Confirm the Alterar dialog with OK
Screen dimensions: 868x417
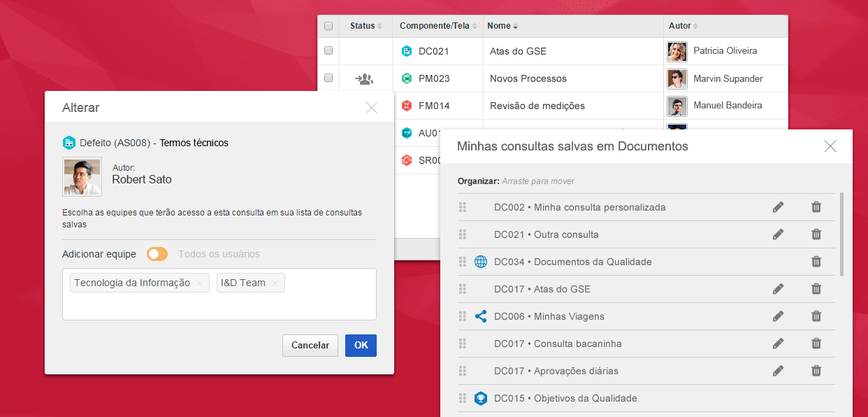pyautogui.click(x=361, y=346)
